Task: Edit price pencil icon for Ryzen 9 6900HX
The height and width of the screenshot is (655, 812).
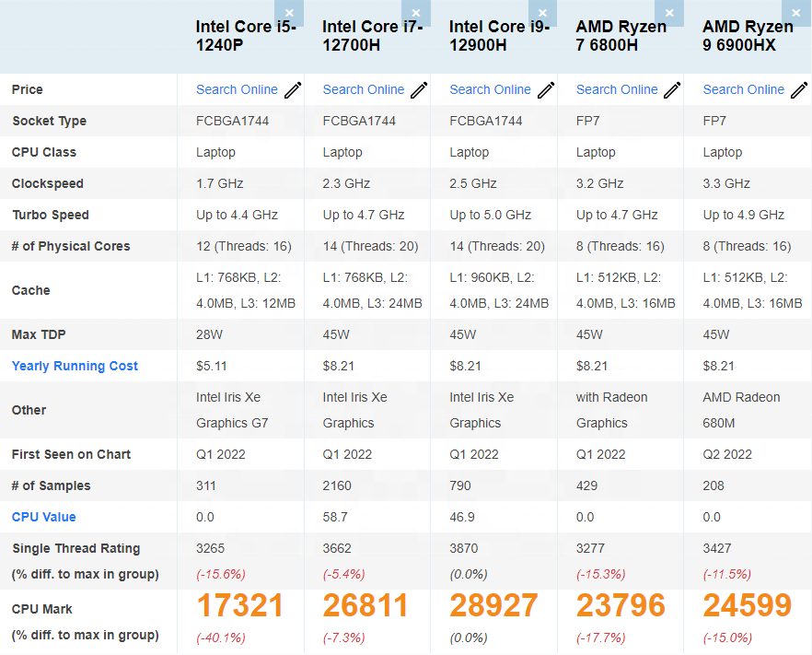Action: pyautogui.click(x=799, y=89)
